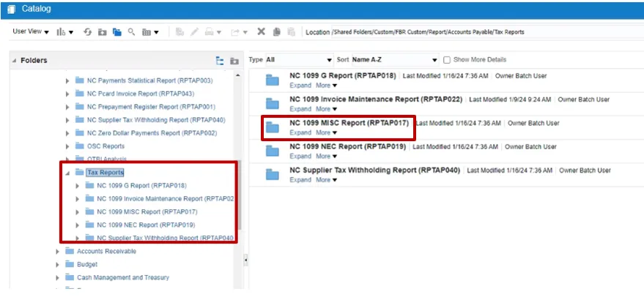Click the Up folder icon in the toolbar
Viewport: 644px width, 297px height.
click(102, 32)
